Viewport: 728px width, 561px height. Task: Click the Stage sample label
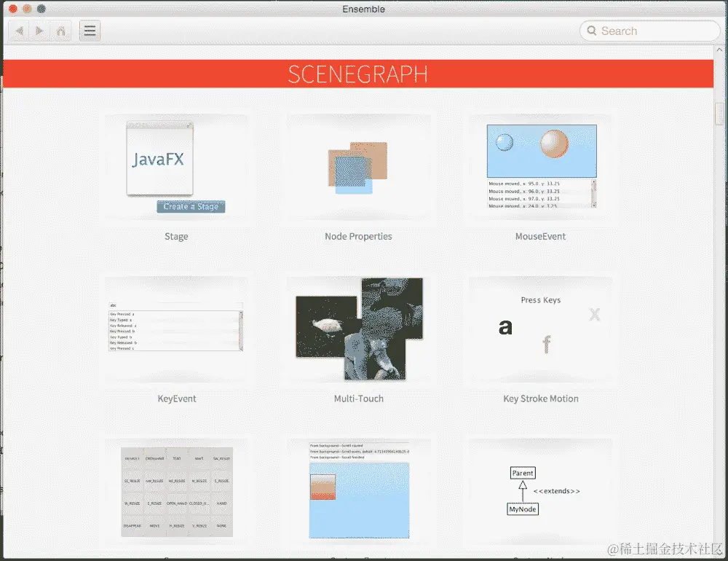[176, 236]
